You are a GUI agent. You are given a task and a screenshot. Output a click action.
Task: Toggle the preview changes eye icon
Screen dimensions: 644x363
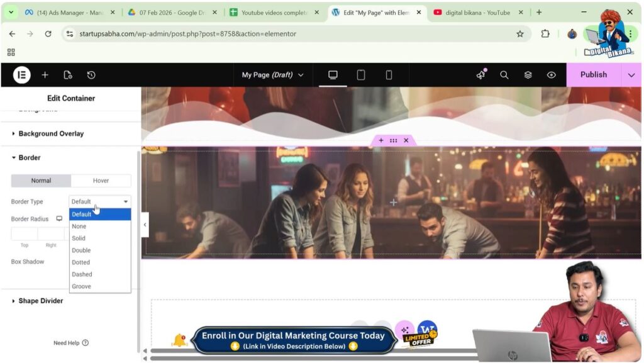(551, 75)
